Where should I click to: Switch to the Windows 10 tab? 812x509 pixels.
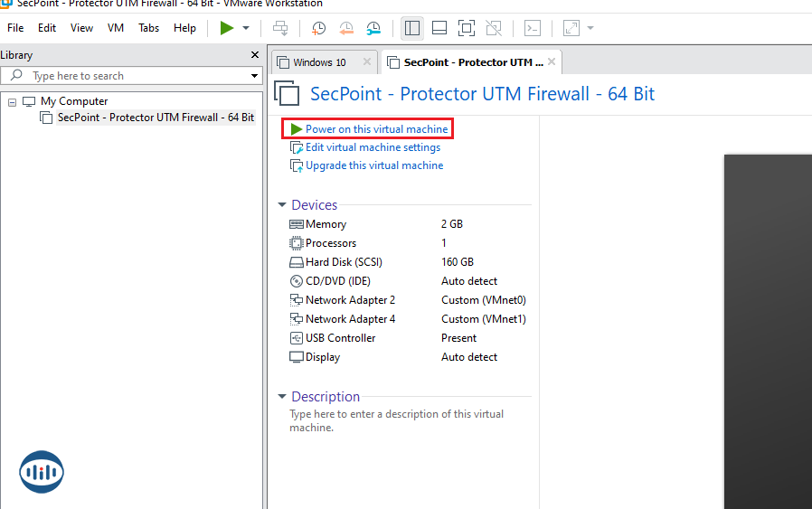click(x=319, y=62)
